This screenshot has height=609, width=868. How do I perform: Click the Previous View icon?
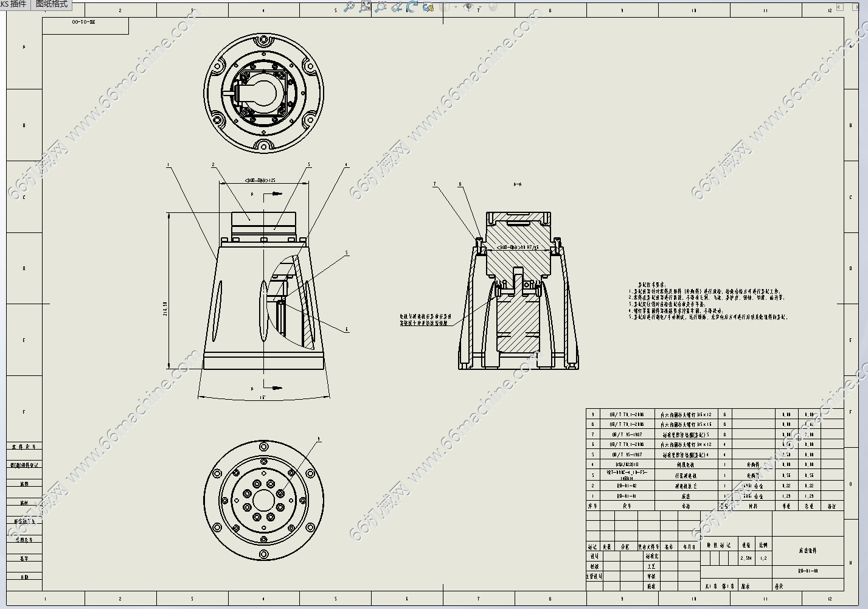[397, 7]
